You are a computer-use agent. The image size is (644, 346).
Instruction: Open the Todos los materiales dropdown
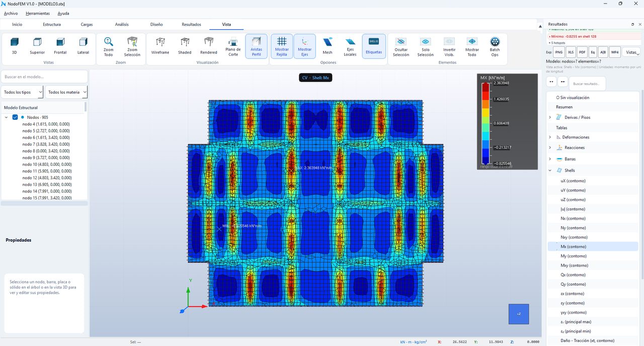click(66, 92)
